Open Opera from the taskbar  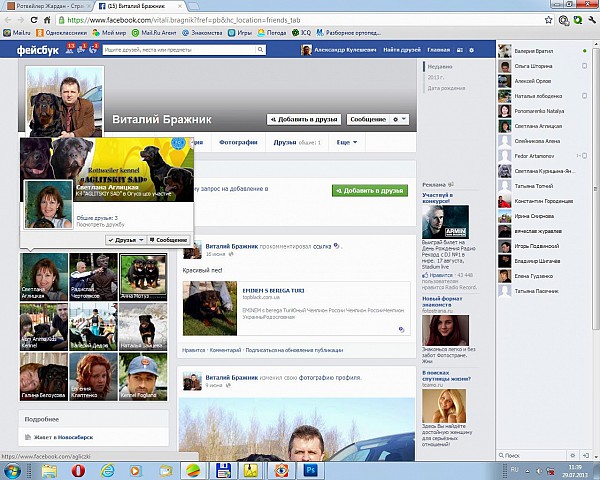coord(78,471)
